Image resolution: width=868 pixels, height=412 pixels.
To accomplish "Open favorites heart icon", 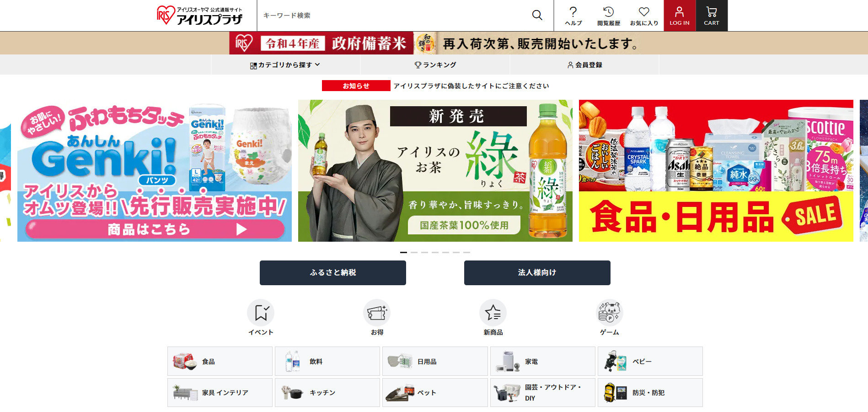I will point(644,12).
